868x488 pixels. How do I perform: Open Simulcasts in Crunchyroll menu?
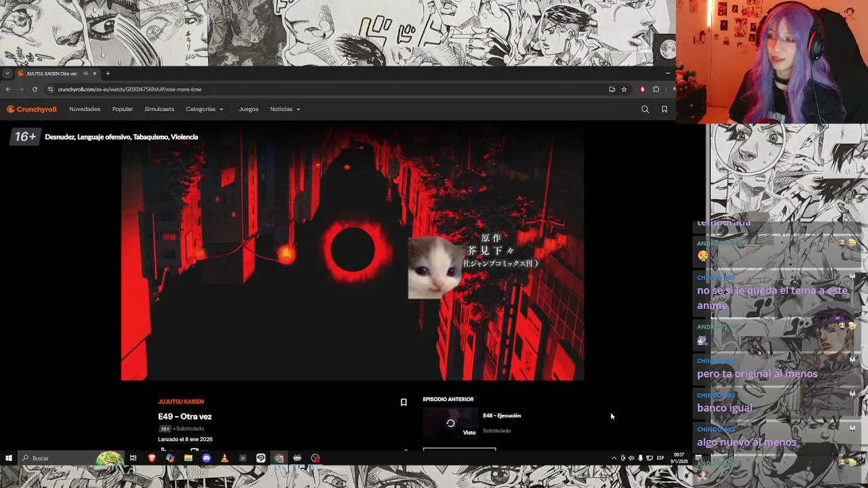pyautogui.click(x=159, y=109)
